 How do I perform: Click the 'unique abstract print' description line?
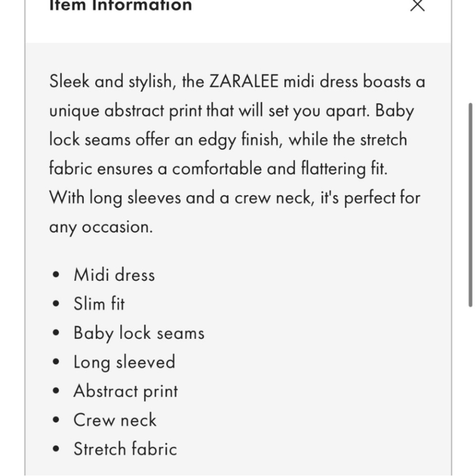[232, 110]
